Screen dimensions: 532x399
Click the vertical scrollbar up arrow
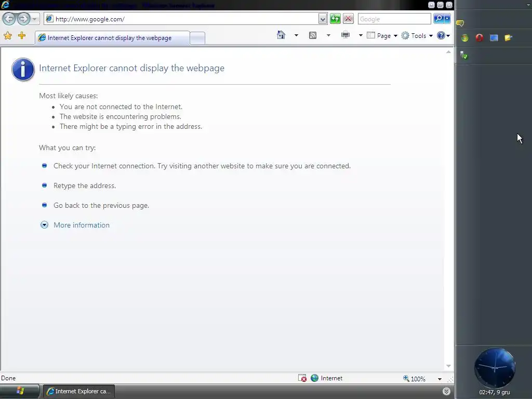point(448,52)
